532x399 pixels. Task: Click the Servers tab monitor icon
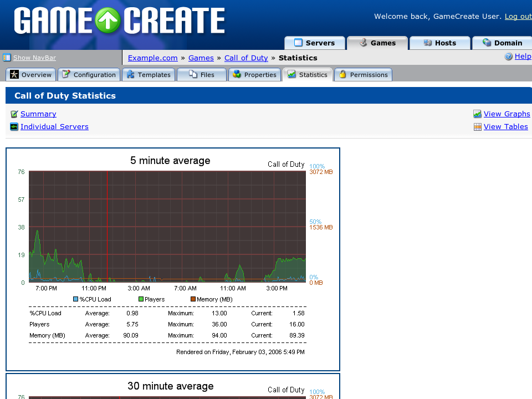[298, 43]
